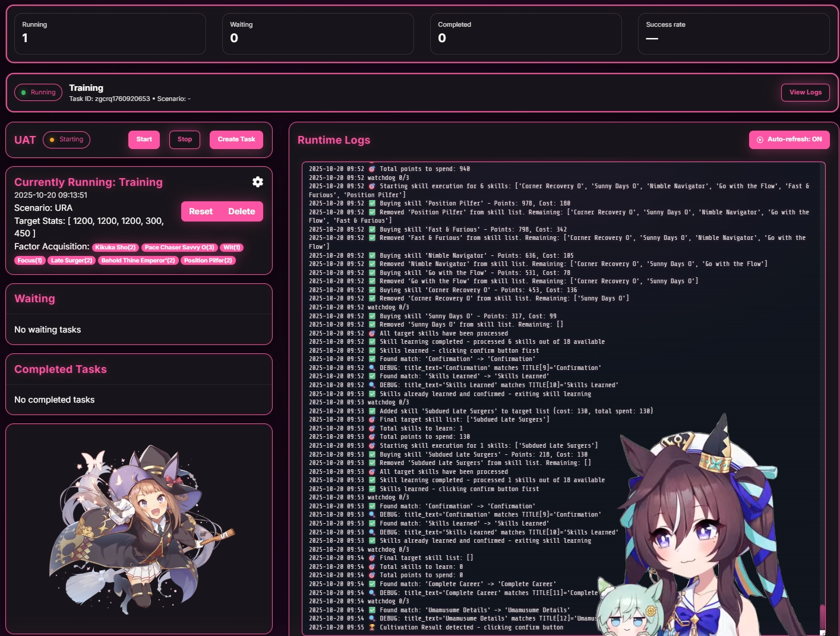The width and height of the screenshot is (840, 636).
Task: Open View Logs for the Training task
Action: point(805,93)
